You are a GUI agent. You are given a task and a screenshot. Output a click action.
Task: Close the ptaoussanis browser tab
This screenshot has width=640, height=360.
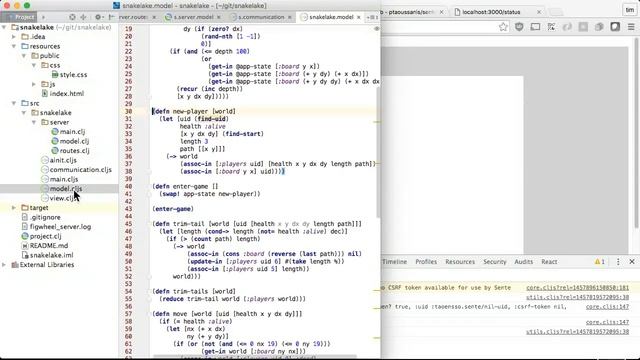coord(441,12)
